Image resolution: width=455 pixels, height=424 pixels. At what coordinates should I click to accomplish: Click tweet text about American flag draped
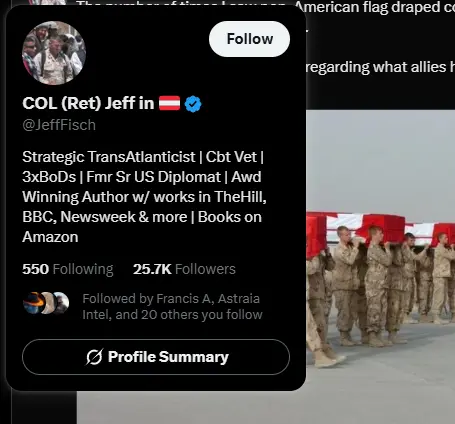click(x=374, y=7)
